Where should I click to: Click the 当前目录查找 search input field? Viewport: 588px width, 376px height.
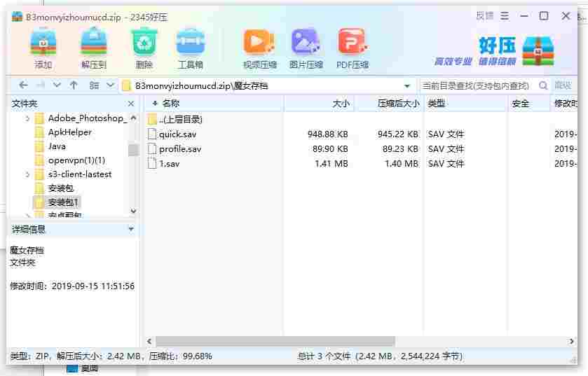pos(477,85)
